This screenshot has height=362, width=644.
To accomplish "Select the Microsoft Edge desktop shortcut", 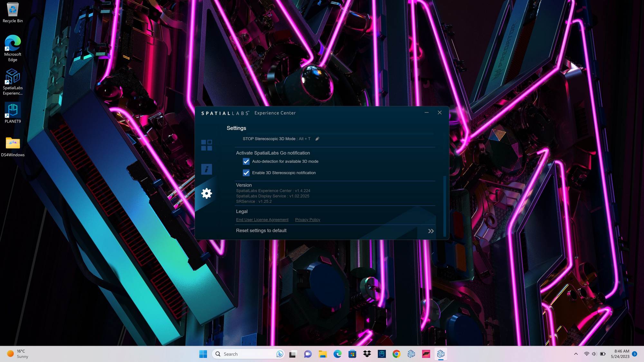I will pyautogui.click(x=13, y=48).
